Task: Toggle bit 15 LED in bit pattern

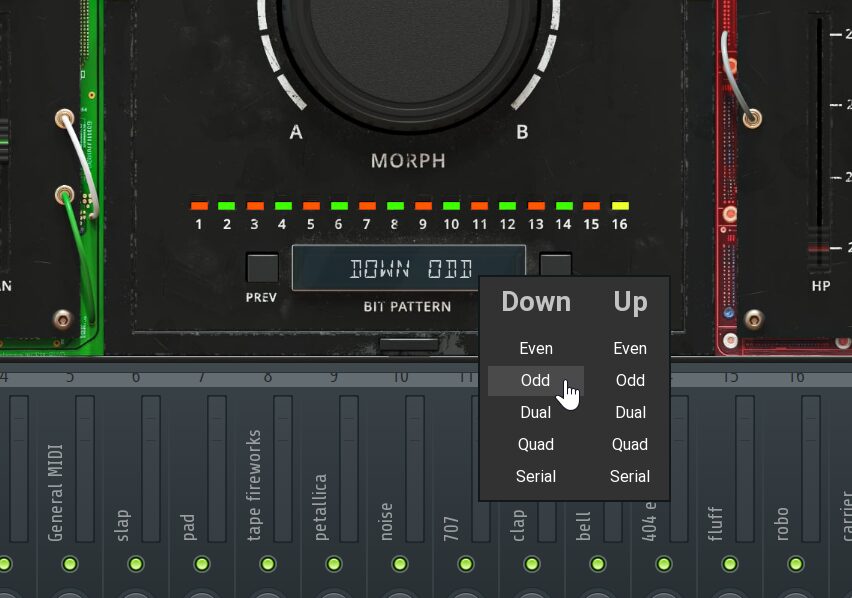Action: click(x=592, y=206)
